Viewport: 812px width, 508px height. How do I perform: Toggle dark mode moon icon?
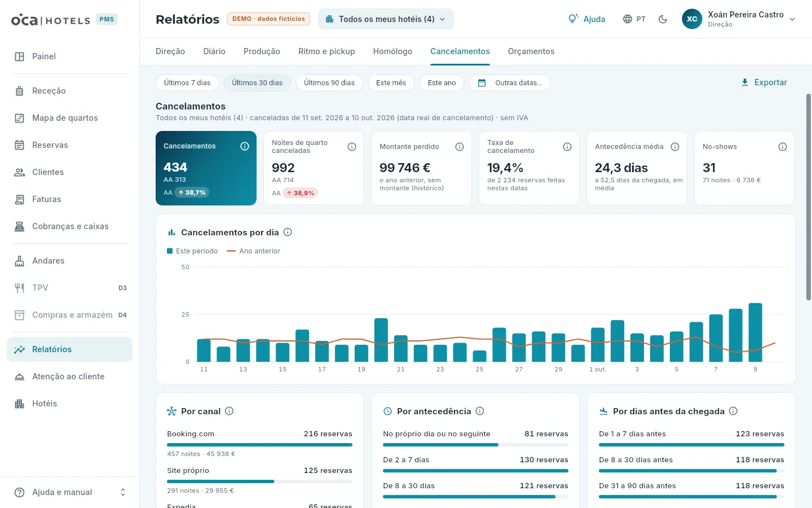click(663, 19)
